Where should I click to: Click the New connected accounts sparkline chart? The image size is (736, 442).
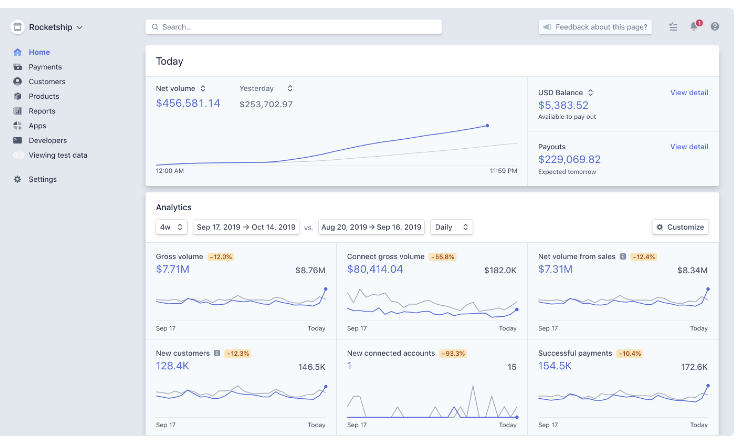[x=432, y=402]
